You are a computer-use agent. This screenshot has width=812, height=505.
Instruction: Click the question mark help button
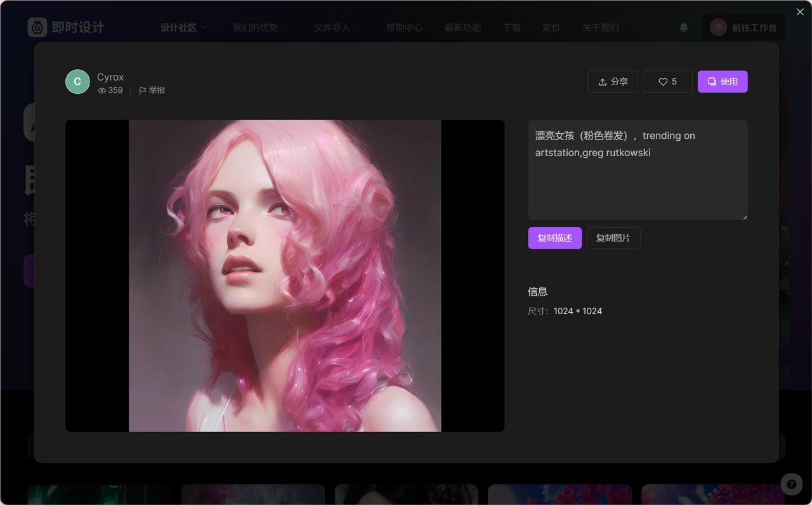click(791, 484)
